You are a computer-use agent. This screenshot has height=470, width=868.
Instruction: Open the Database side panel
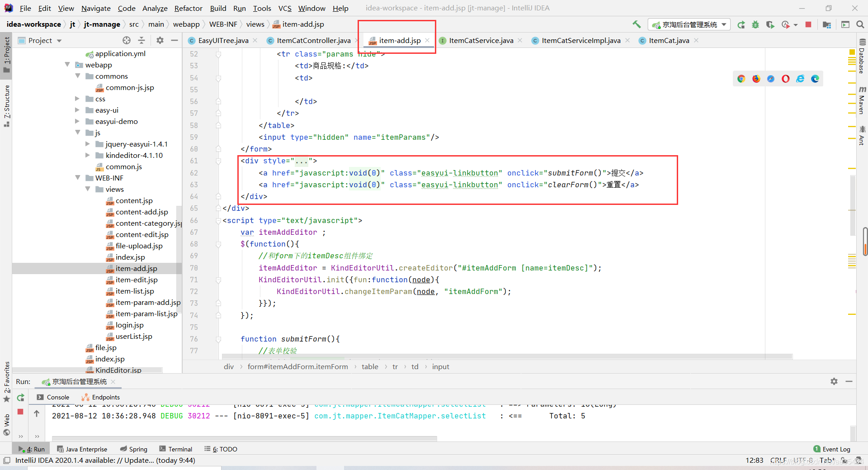click(x=862, y=57)
